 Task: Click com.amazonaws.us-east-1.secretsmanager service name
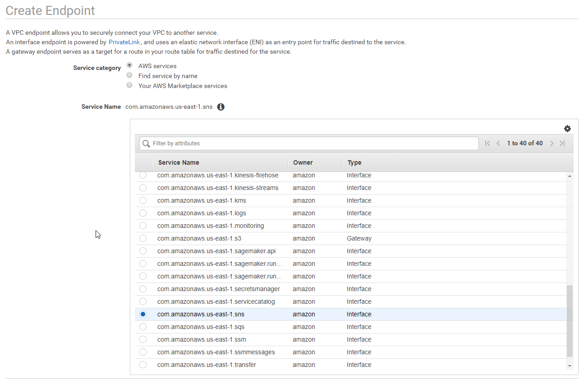tap(219, 289)
